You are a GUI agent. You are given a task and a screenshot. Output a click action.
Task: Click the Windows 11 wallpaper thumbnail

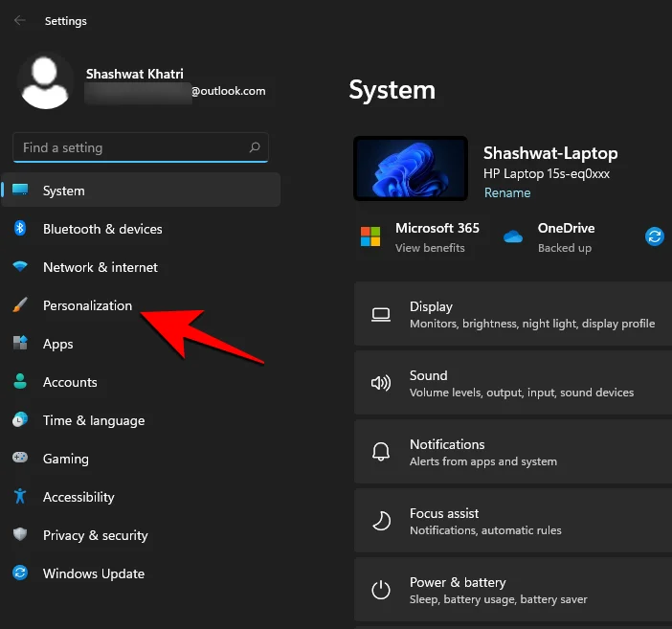tap(411, 168)
